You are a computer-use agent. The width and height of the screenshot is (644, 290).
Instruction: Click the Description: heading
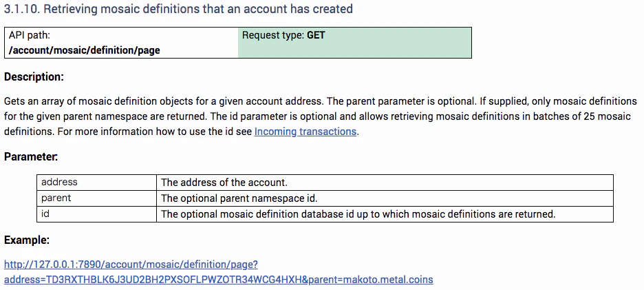pos(34,77)
